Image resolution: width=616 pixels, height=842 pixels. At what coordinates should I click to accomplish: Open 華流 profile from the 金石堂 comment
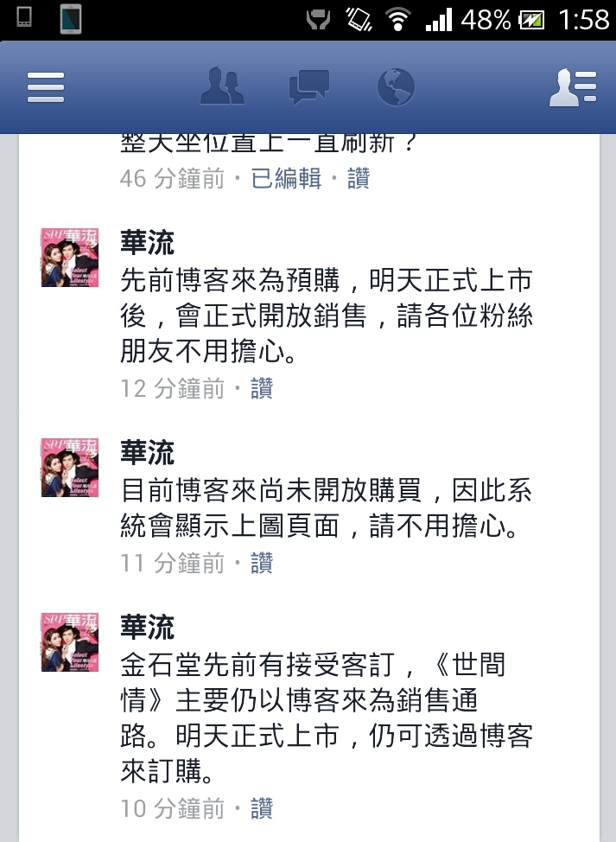coord(147,627)
